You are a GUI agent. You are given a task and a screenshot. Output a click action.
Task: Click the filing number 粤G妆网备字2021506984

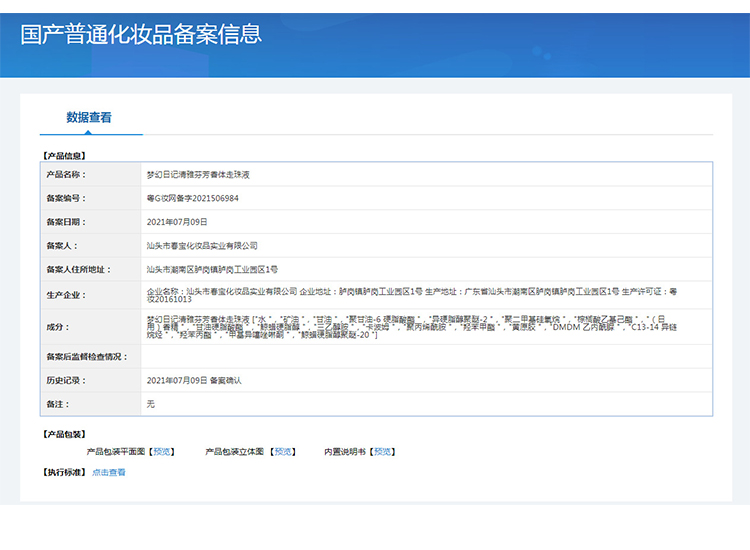[192, 198]
